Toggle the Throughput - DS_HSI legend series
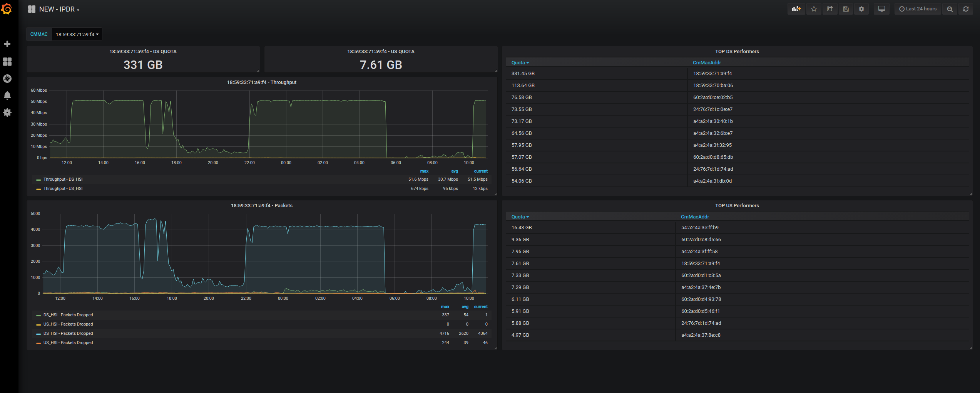 (63, 180)
